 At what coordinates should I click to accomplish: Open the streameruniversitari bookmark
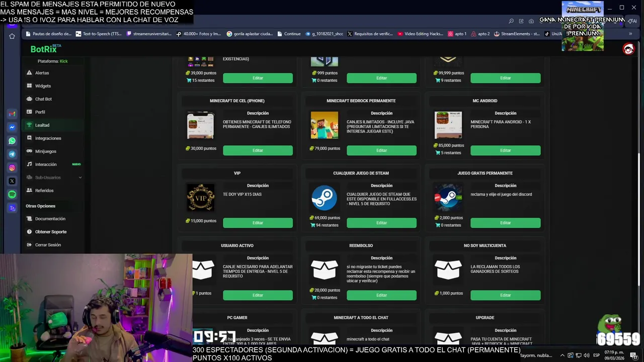(x=149, y=34)
